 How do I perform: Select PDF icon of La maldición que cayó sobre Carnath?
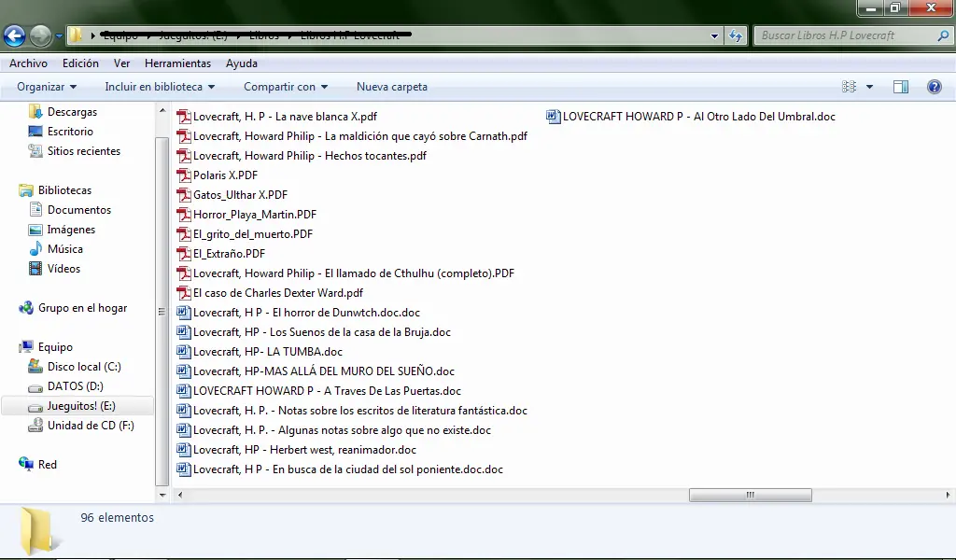tap(184, 136)
